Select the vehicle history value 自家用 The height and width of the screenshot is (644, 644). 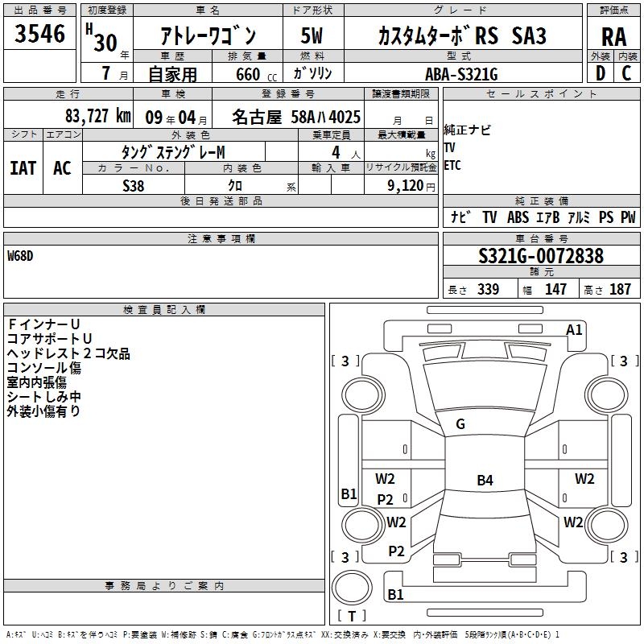(172, 74)
